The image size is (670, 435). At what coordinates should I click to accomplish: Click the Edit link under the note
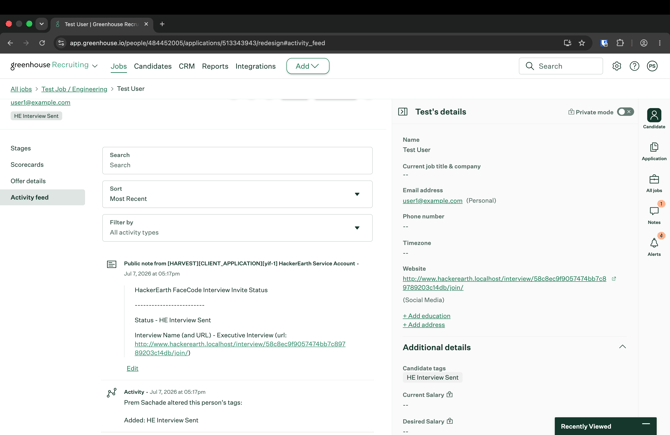tap(132, 368)
